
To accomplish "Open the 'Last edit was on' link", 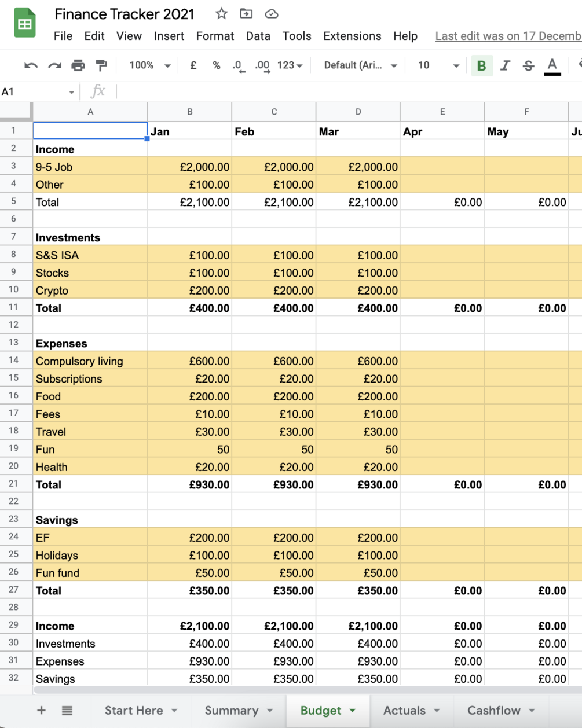I will (x=508, y=36).
